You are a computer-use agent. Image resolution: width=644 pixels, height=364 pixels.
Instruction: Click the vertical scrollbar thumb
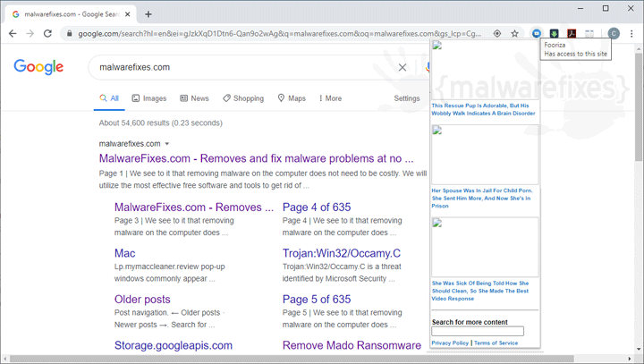(x=639, y=106)
